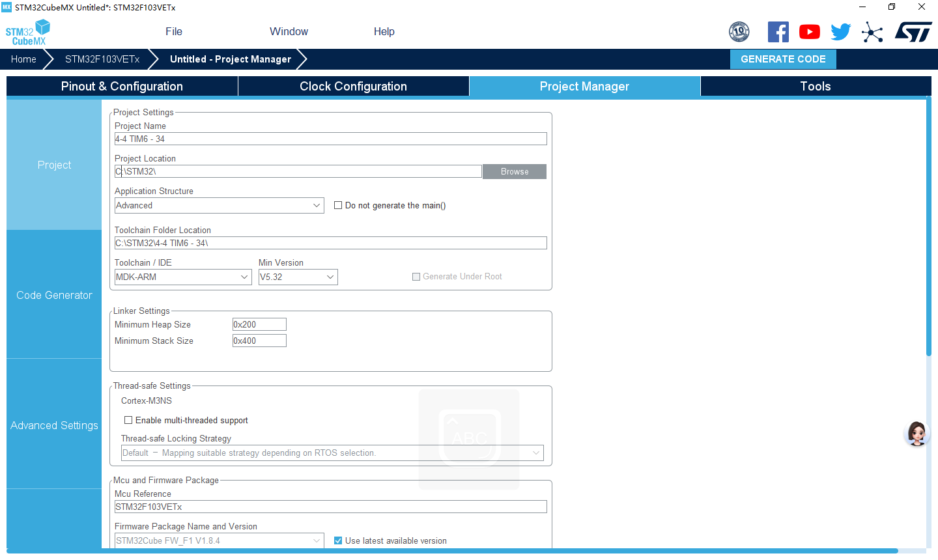The image size is (938, 560).
Task: Switch to the Clock Configuration tab
Action: click(x=353, y=87)
